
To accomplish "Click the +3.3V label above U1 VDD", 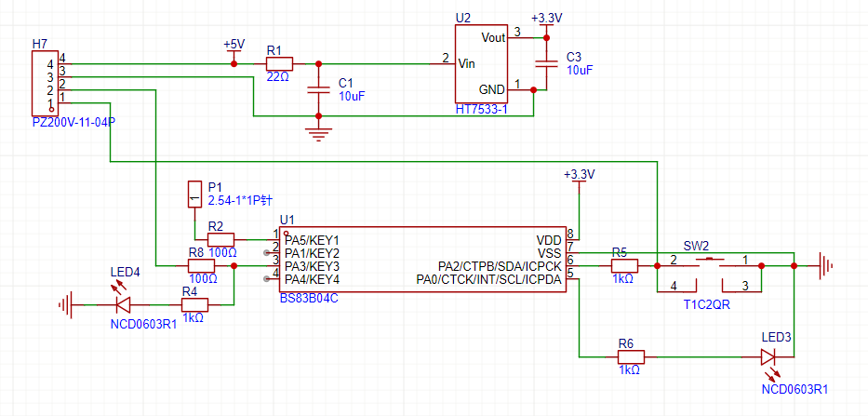I will coord(579,175).
